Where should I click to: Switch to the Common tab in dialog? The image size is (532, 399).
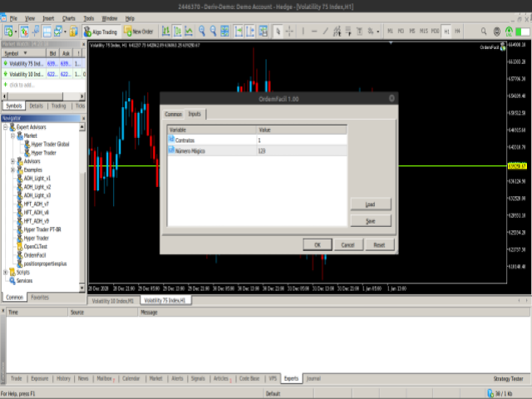[173, 114]
